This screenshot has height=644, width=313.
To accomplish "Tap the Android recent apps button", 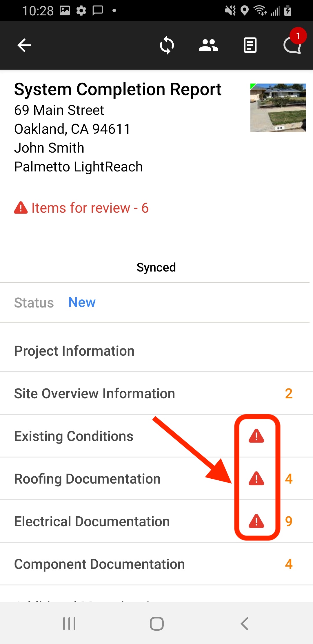I will pos(69,624).
